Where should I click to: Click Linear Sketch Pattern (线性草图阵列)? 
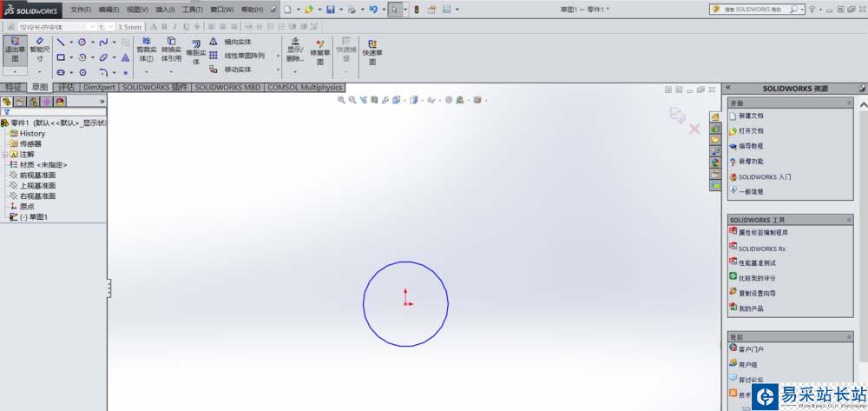point(237,56)
